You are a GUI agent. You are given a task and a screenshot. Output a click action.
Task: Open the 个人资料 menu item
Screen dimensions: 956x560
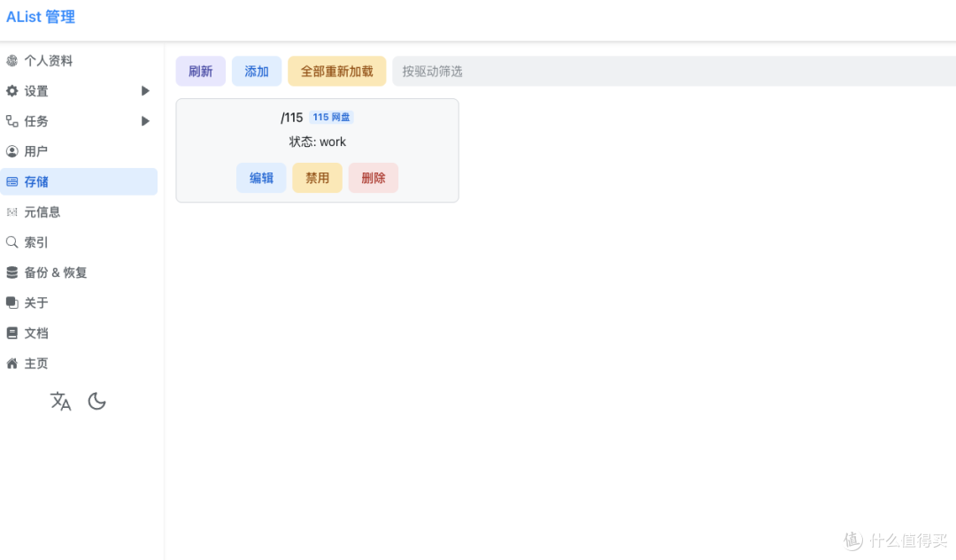click(x=79, y=60)
